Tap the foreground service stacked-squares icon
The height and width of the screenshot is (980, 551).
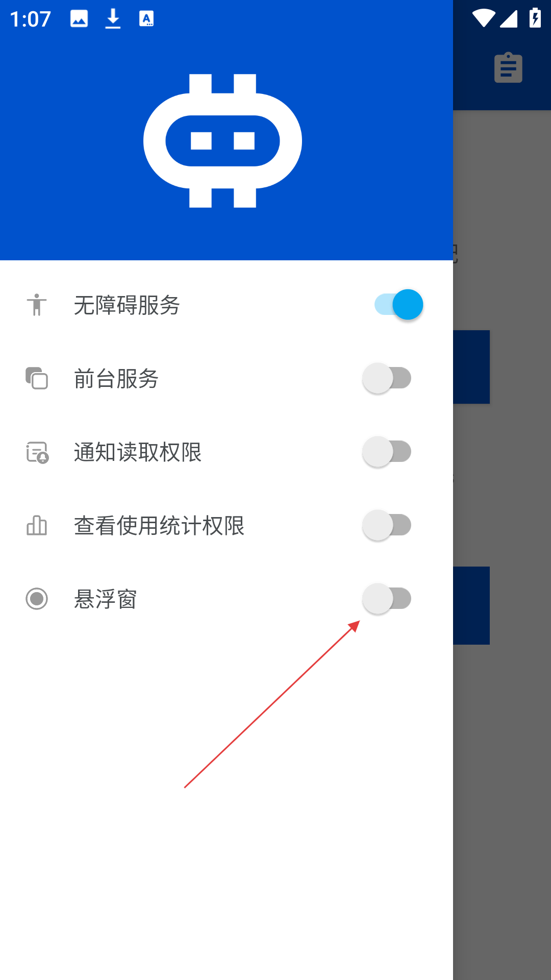pyautogui.click(x=37, y=378)
